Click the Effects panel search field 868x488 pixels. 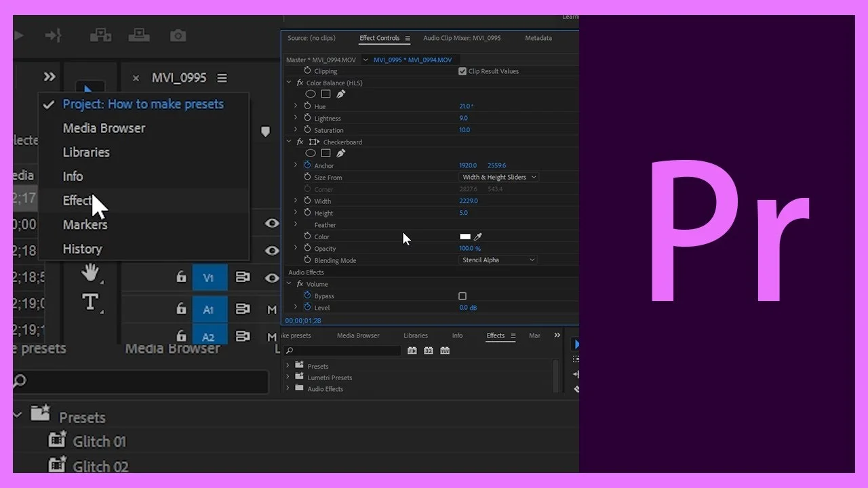tap(343, 351)
